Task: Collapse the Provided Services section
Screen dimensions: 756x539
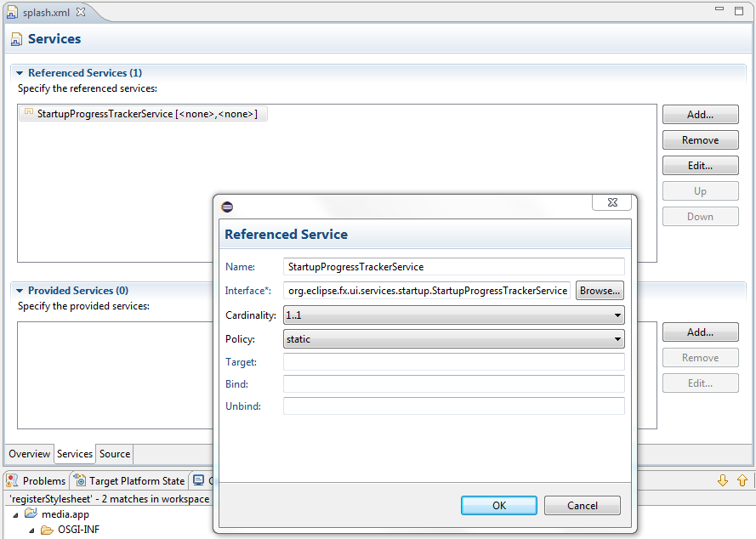Action: tap(20, 291)
